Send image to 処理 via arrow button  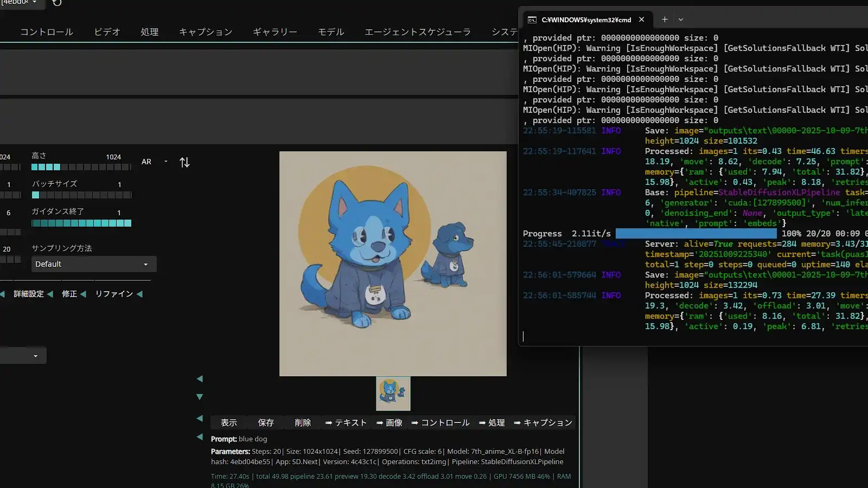(492, 422)
